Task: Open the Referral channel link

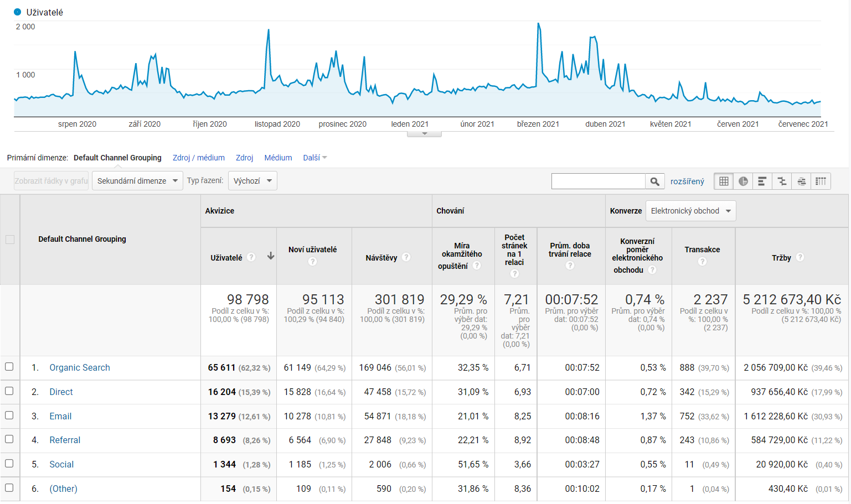Action: 65,440
